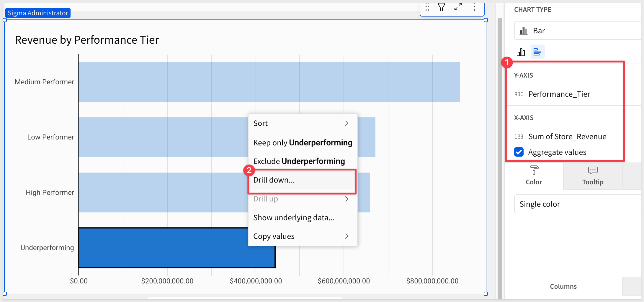This screenshot has height=302, width=644.
Task: Grab the drag handle dots icon
Action: 427,7
